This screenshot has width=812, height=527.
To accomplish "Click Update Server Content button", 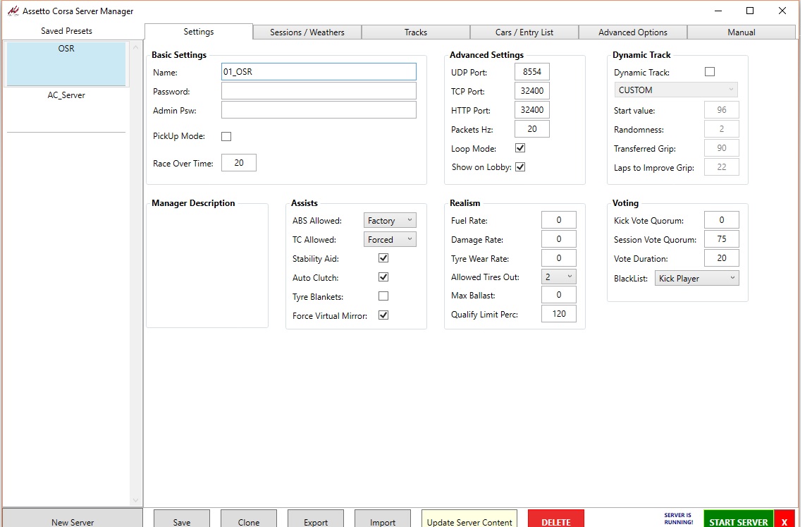I will (469, 520).
